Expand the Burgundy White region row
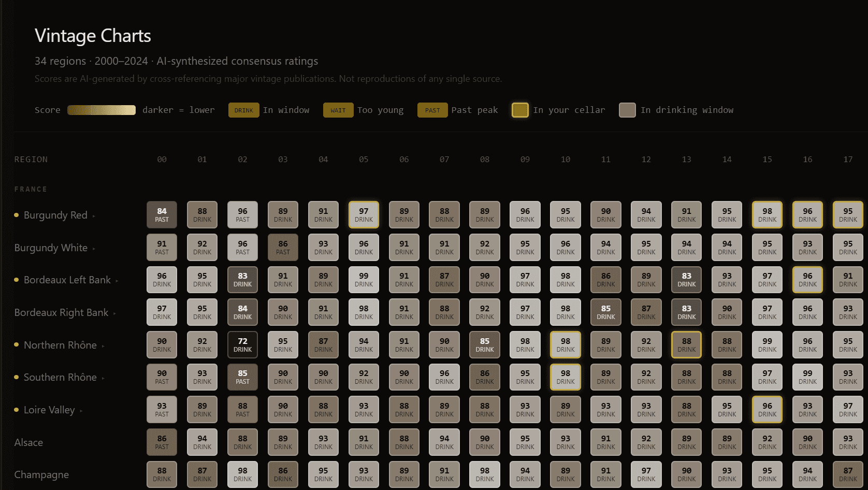 pyautogui.click(x=93, y=249)
